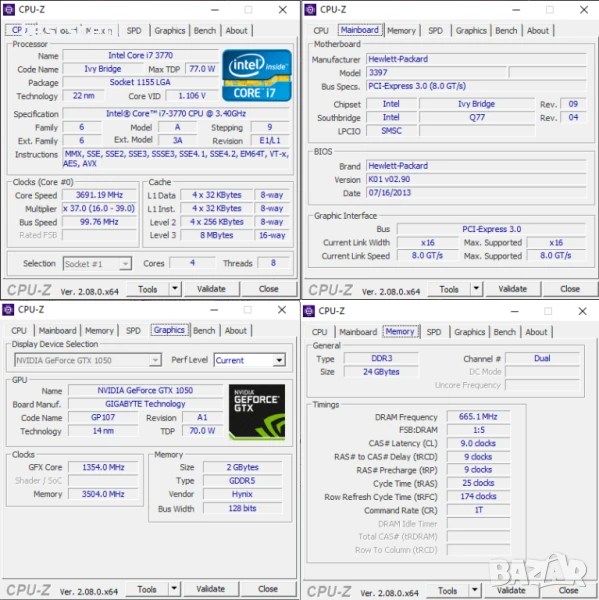Open the Tools dropdown arrow in the Mainboard window
The image size is (599, 600).
[x=476, y=289]
